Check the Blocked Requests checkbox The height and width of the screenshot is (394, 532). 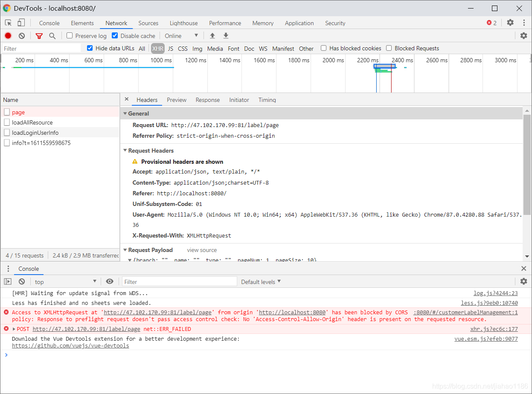[389, 48]
